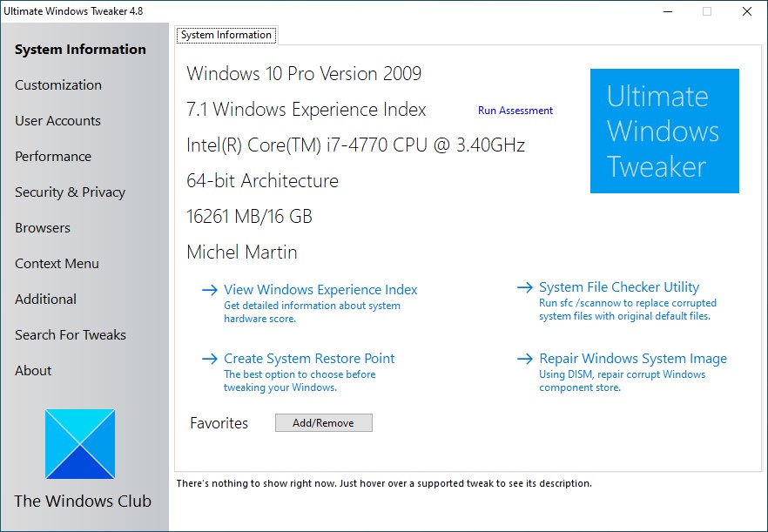Open the About section
The height and width of the screenshot is (532, 768).
[x=33, y=371]
